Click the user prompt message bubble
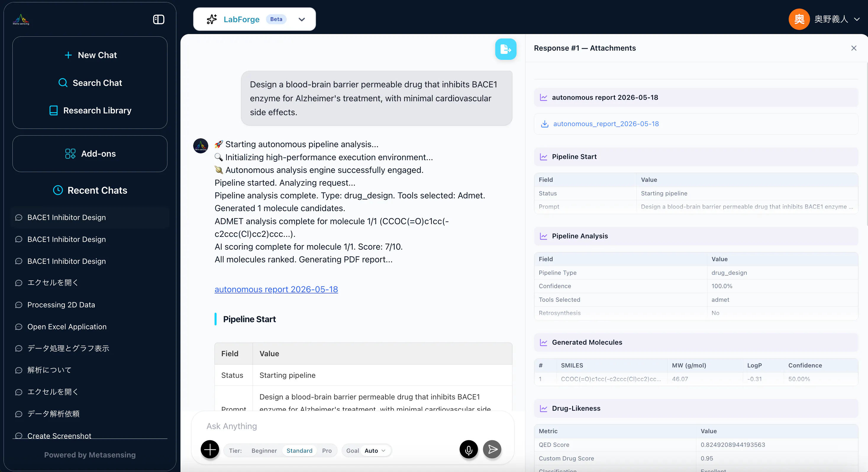Screen dimensions: 868x472 click(376, 98)
